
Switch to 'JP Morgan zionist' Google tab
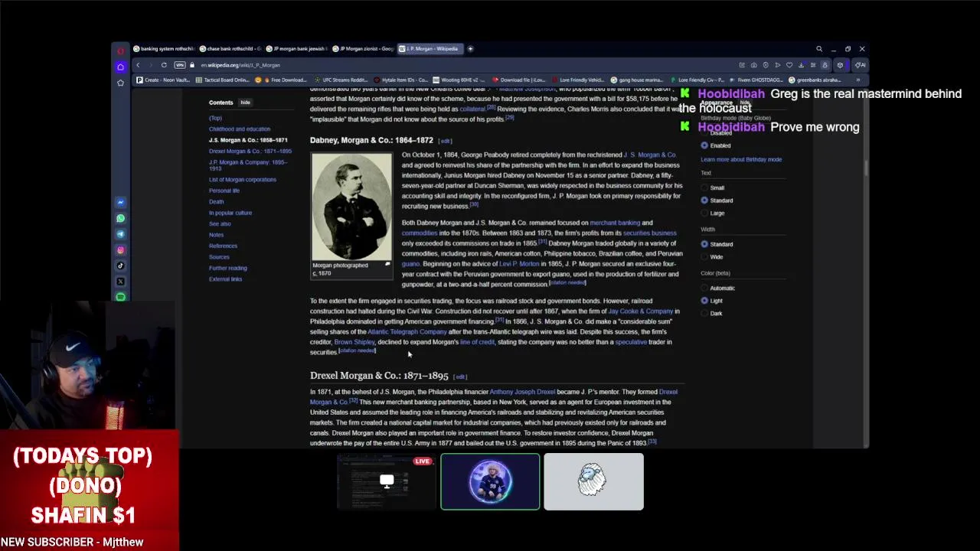(x=361, y=49)
